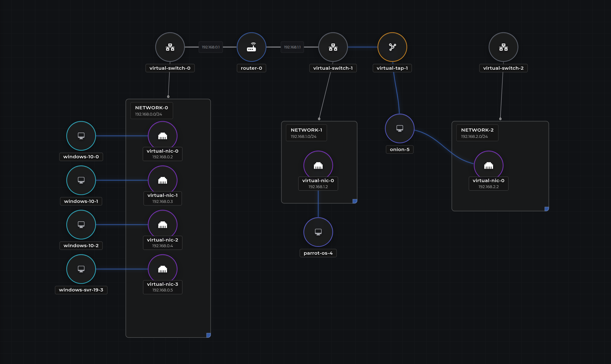The image size is (611, 364).
Task: Click the NIC icon inside NETWORK-2
Action: point(488,165)
